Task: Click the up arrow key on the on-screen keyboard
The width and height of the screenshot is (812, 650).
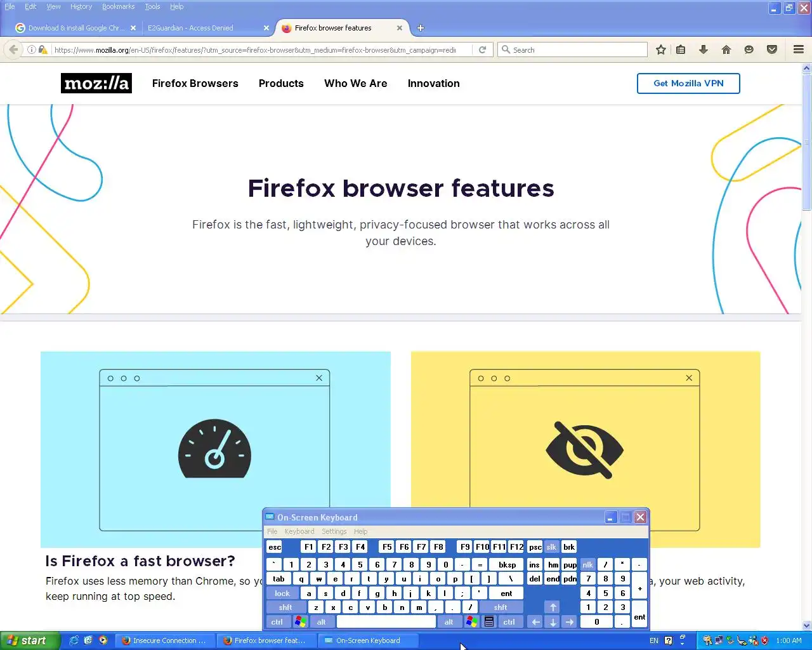Action: (x=553, y=607)
